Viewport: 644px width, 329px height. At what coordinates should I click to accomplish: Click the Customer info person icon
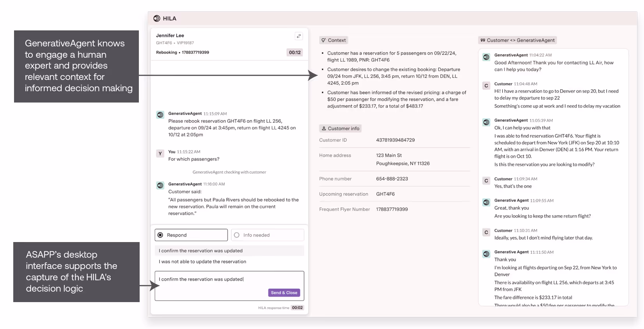tap(324, 128)
